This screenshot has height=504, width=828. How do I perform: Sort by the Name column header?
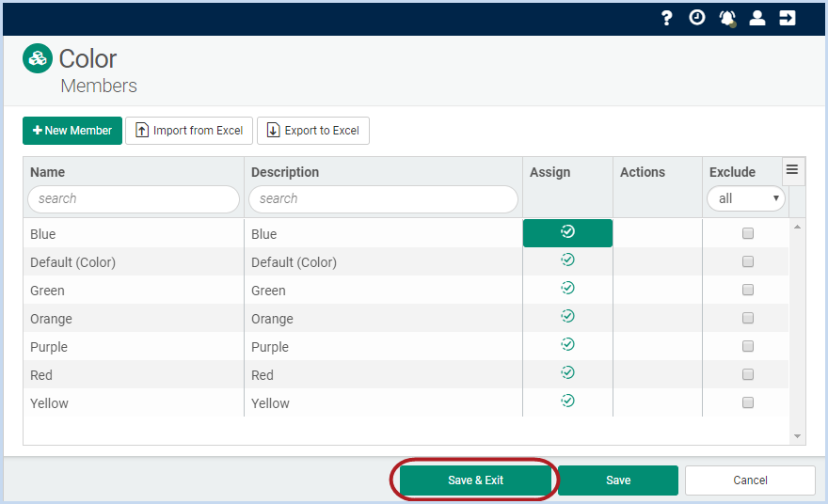[48, 172]
